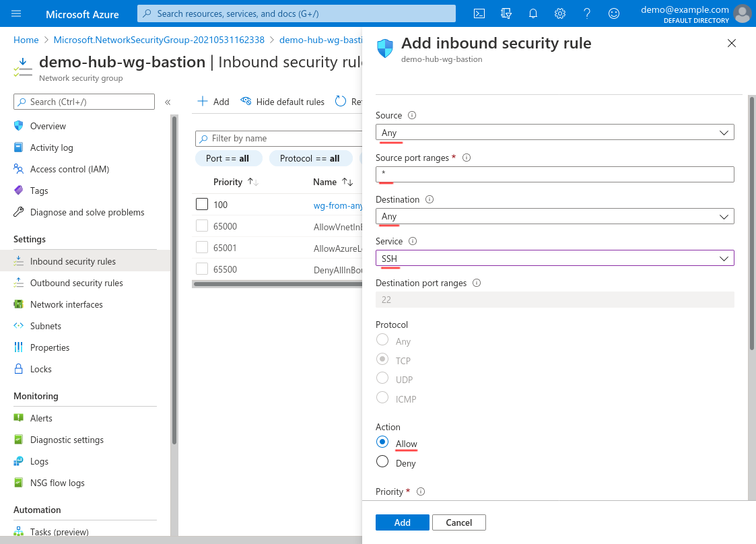
Task: Open the help question mark icon
Action: point(587,13)
